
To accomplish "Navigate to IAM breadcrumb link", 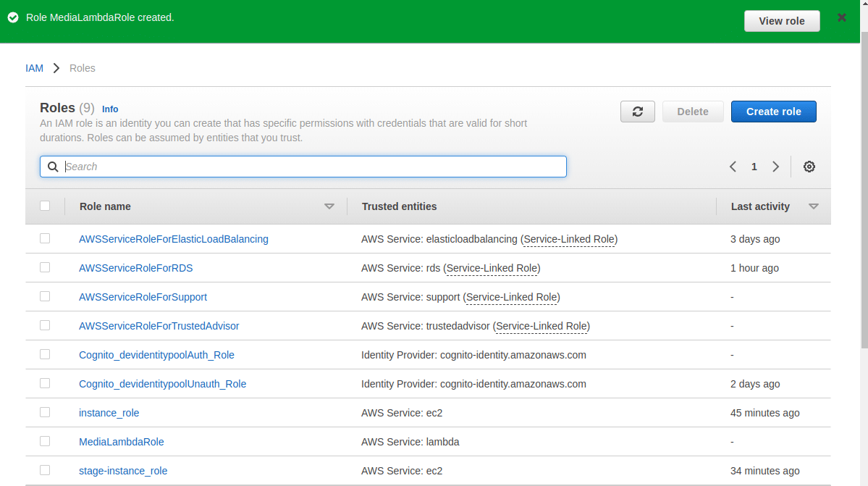I will coord(34,68).
